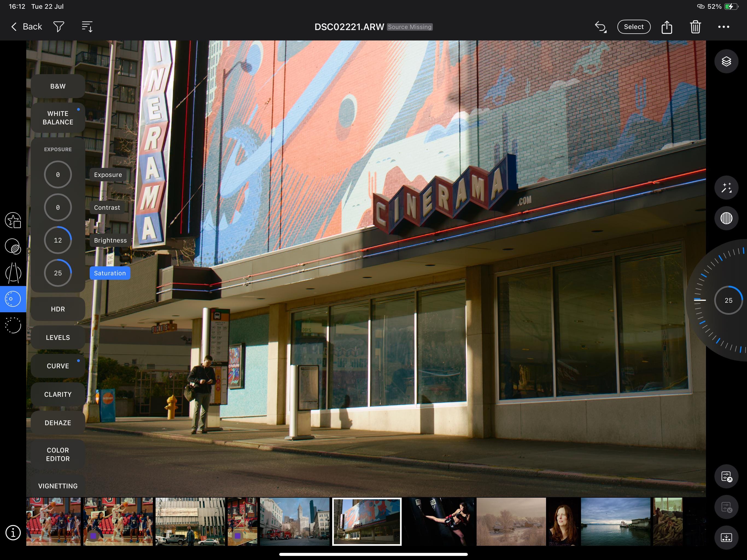Expand the White Balance panel

(x=58, y=118)
